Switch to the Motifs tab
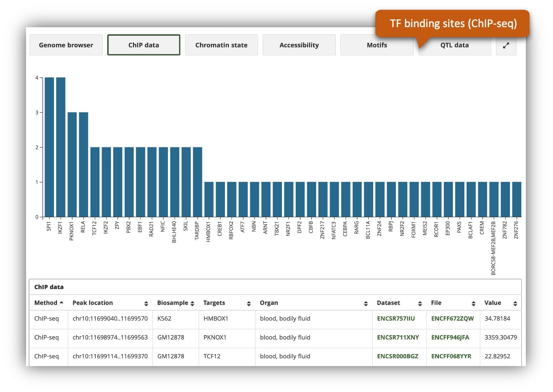553x392 pixels. pyautogui.click(x=377, y=45)
